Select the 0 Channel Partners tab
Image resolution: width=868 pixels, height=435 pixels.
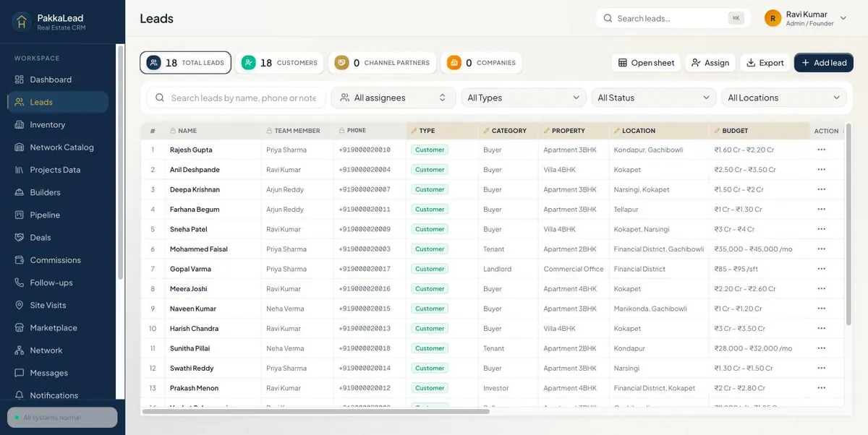tap(382, 63)
